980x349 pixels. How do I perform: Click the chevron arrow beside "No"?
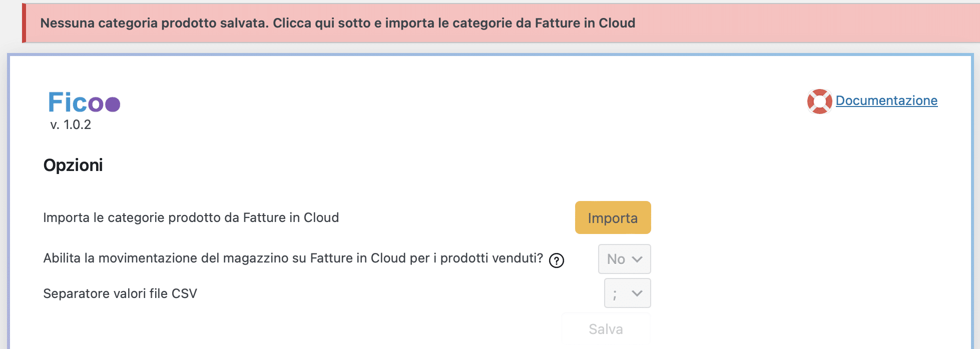point(637,259)
